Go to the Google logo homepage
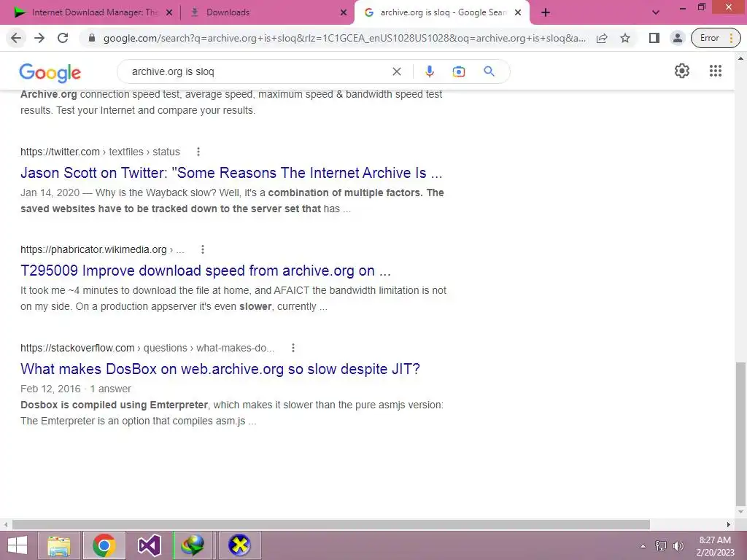Viewport: 747px width, 560px height. point(50,73)
